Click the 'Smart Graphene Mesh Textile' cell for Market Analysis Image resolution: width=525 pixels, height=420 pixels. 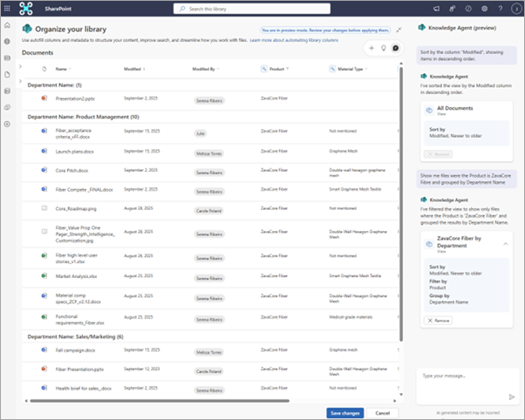click(355, 275)
